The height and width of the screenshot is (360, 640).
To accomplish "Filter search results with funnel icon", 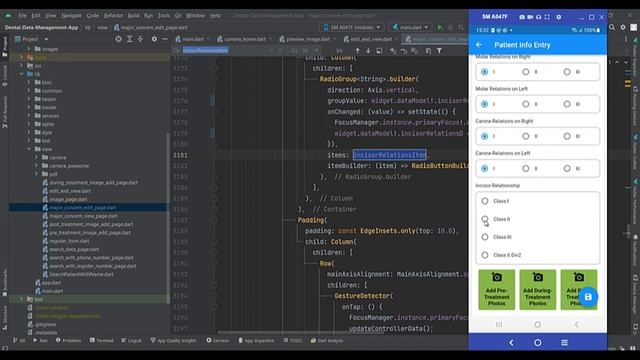I will tap(439, 51).
